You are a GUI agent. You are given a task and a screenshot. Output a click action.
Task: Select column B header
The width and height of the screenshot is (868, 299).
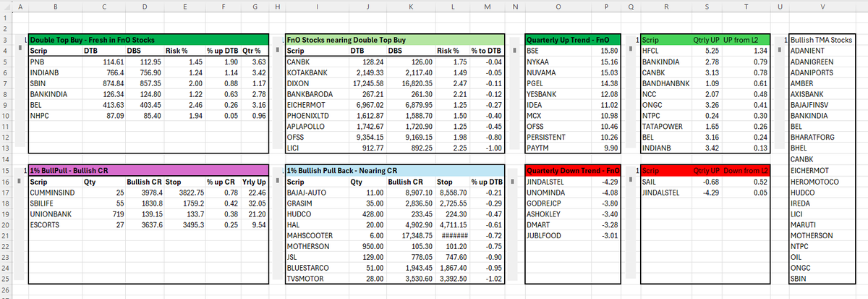click(56, 6)
